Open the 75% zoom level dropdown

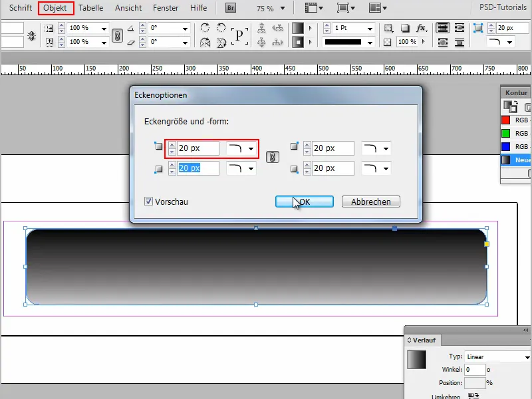pos(283,8)
